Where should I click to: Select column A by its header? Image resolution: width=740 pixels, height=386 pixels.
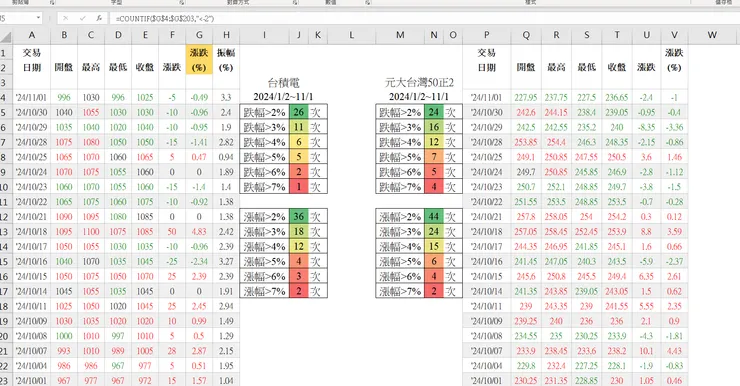coord(32,35)
